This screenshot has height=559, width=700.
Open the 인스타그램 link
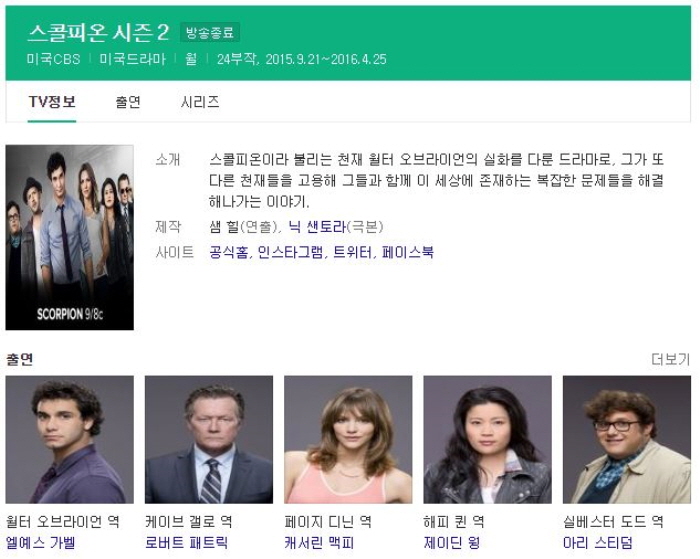[x=291, y=252]
